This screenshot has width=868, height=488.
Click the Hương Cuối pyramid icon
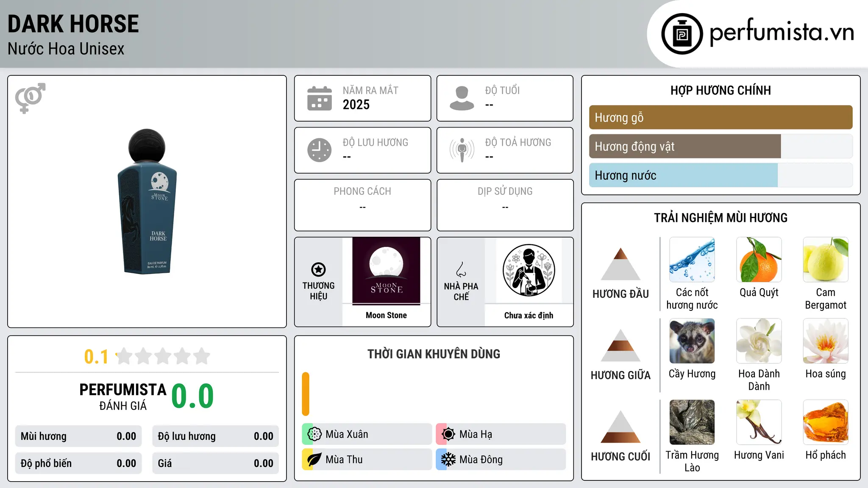tap(620, 427)
